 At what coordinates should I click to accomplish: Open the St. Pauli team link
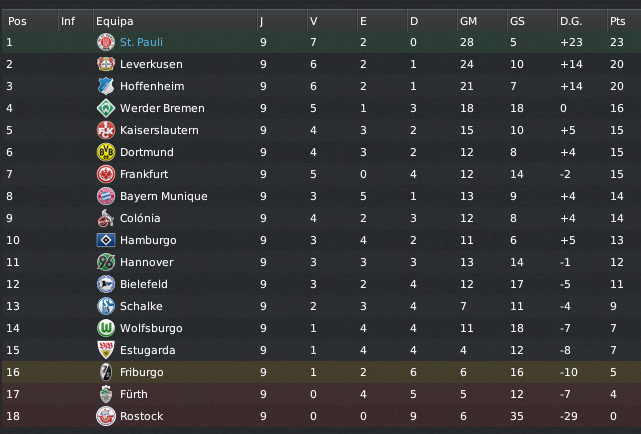pos(140,42)
